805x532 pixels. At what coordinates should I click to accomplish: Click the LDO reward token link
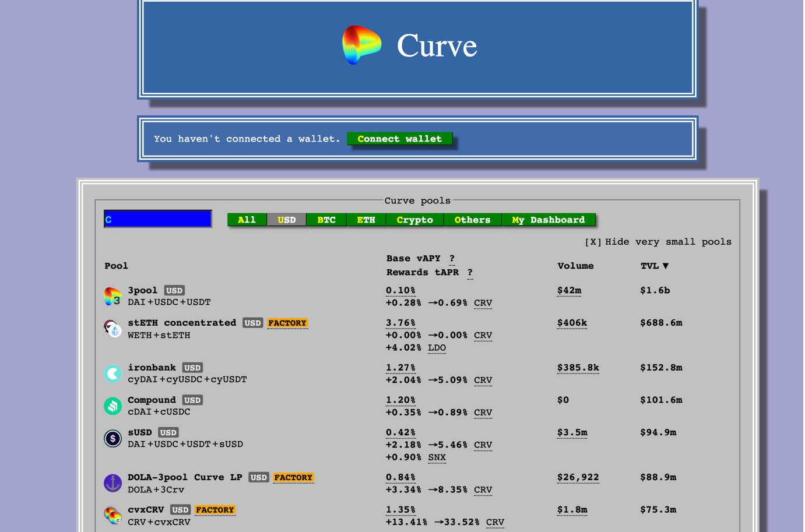[x=437, y=348]
